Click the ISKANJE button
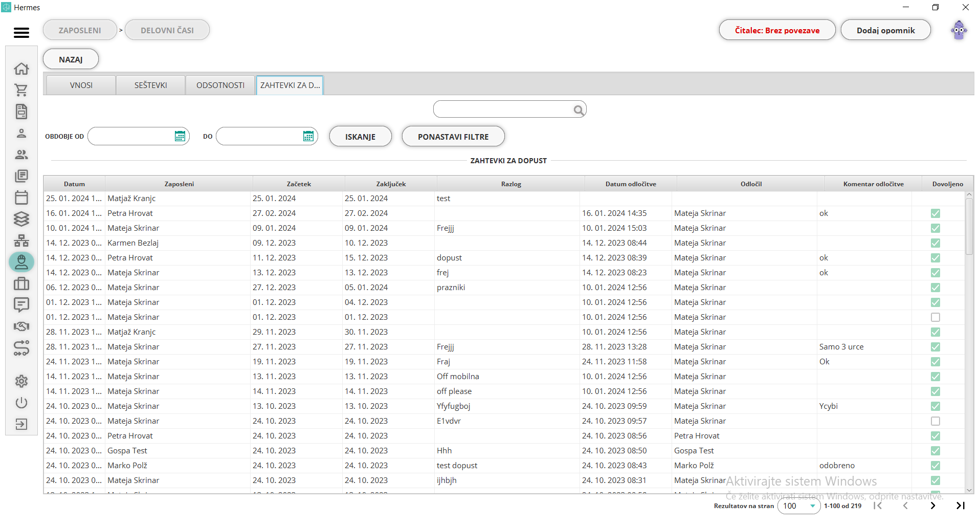 coord(360,137)
